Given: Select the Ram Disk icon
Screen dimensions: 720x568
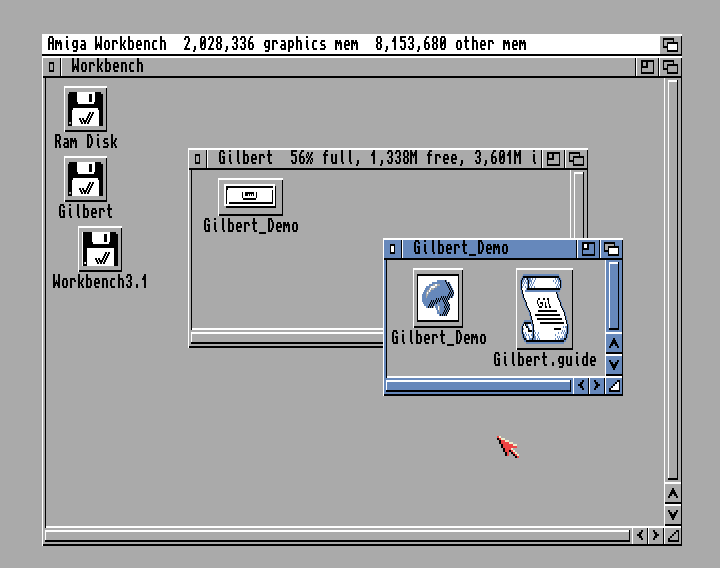Looking at the screenshot, I should (86, 109).
